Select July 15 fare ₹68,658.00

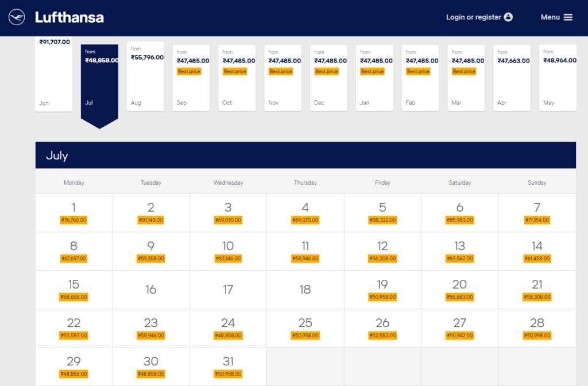pos(74,290)
